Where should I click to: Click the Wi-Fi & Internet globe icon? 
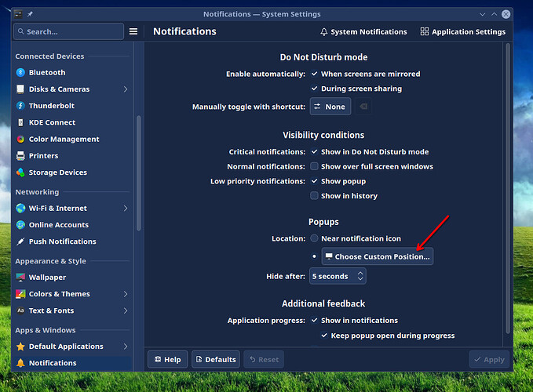pyautogui.click(x=20, y=208)
